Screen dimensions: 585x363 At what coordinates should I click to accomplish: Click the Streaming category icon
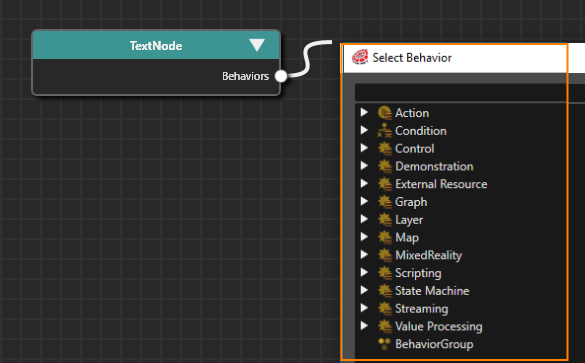385,309
